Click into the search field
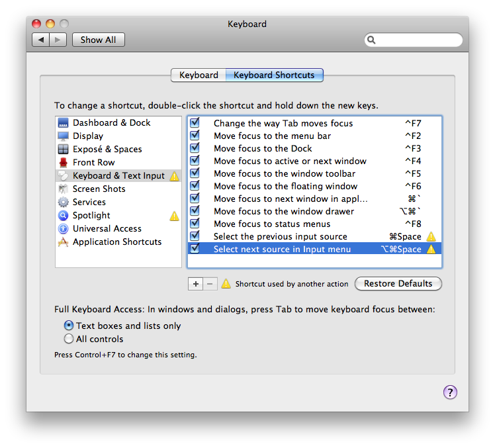 pyautogui.click(x=414, y=40)
